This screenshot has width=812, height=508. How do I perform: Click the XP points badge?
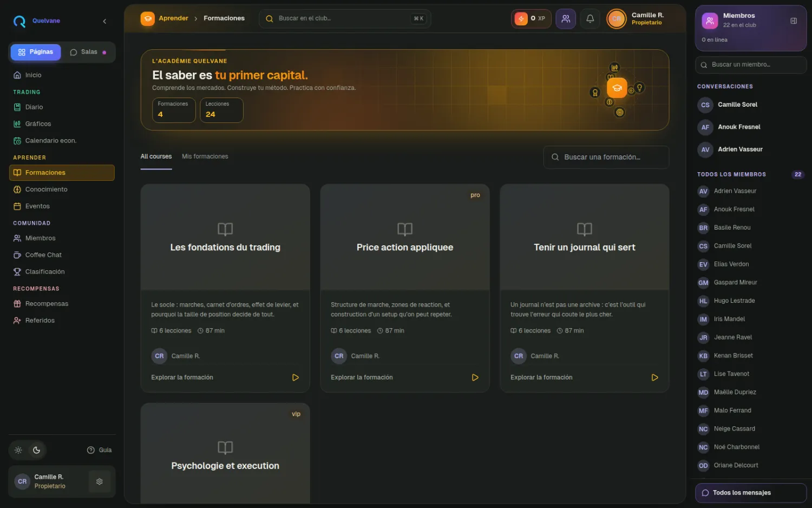pos(531,18)
